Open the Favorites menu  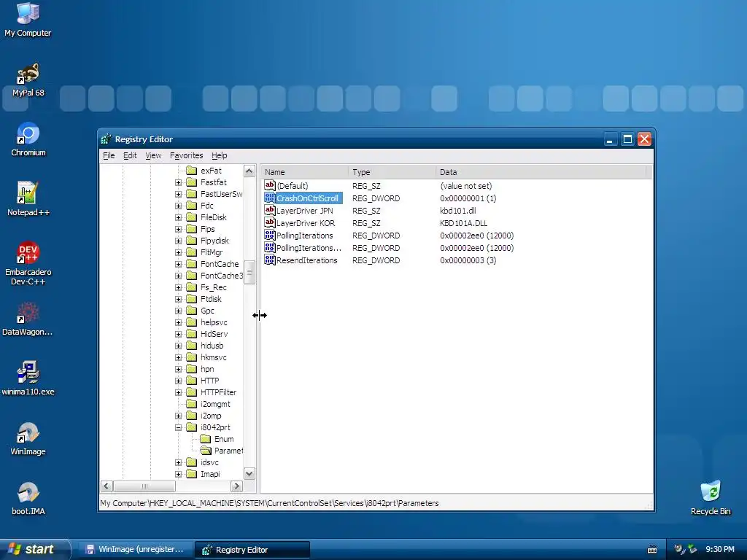click(x=186, y=155)
